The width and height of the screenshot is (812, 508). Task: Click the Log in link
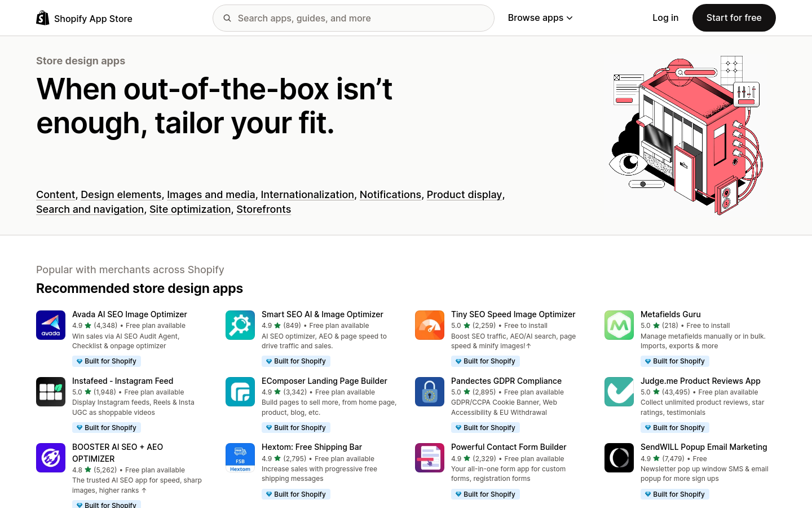[x=665, y=18]
